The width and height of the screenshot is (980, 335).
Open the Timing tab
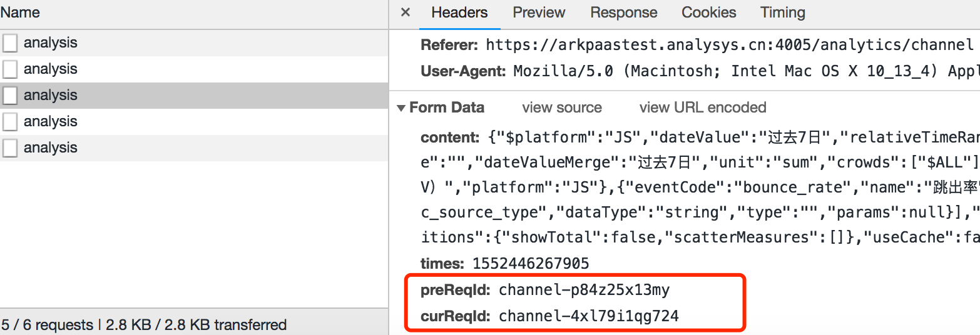point(782,12)
